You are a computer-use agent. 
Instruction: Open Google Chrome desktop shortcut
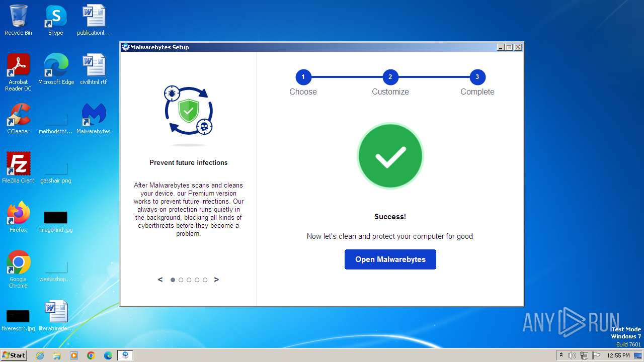pyautogui.click(x=18, y=269)
